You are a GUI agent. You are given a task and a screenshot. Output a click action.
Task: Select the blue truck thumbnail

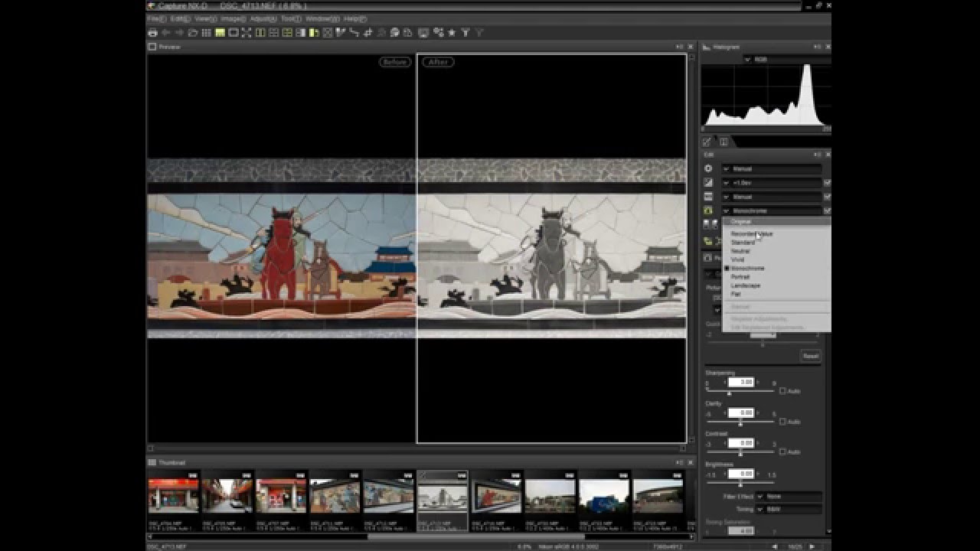[604, 496]
